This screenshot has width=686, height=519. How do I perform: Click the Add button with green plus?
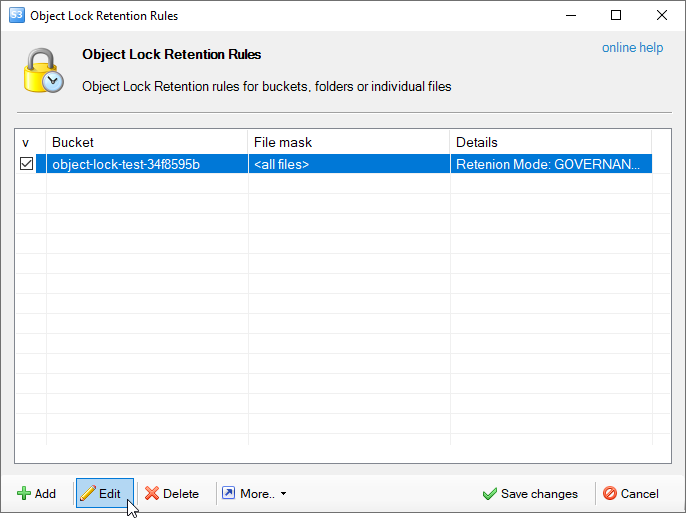click(x=37, y=494)
